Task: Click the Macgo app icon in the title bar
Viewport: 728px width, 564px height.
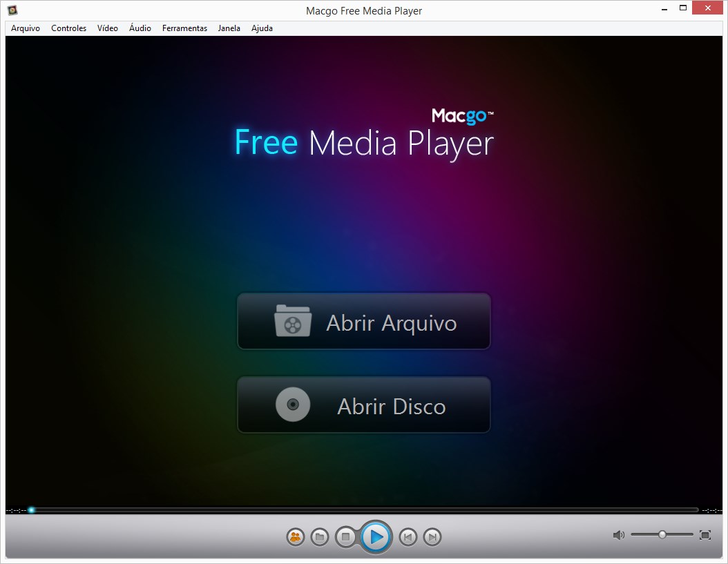Action: tap(12, 10)
